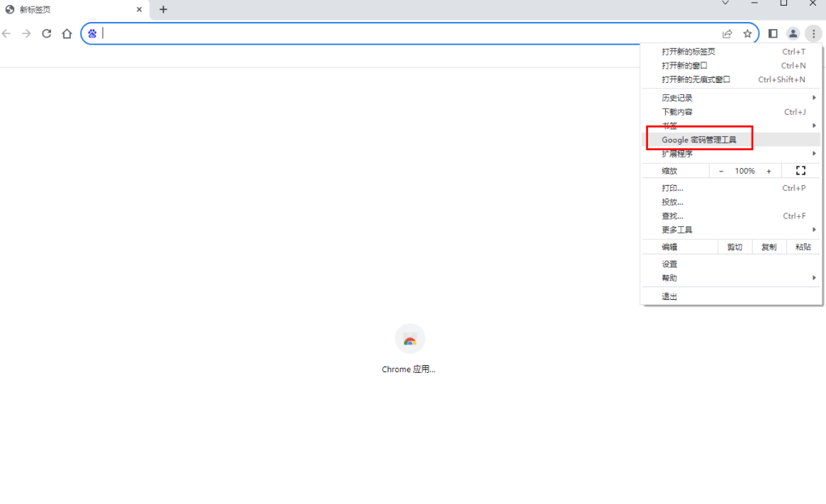This screenshot has height=504, width=826.
Task: Open a new tab with plus button
Action: (x=163, y=9)
